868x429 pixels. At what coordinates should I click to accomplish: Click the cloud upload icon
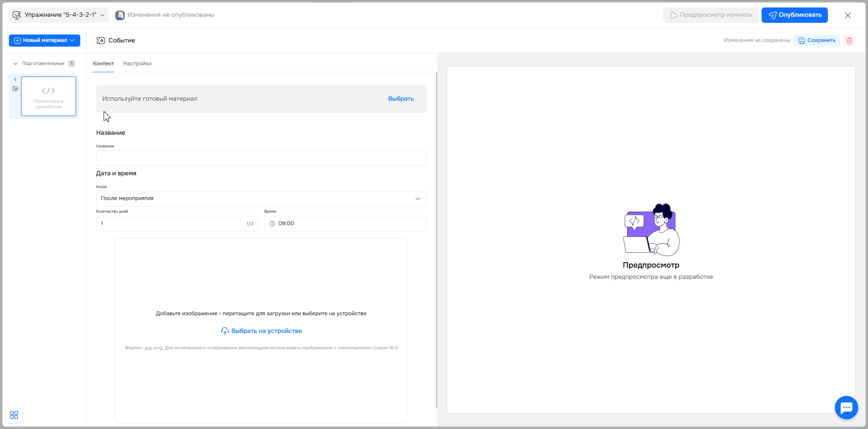[225, 331]
